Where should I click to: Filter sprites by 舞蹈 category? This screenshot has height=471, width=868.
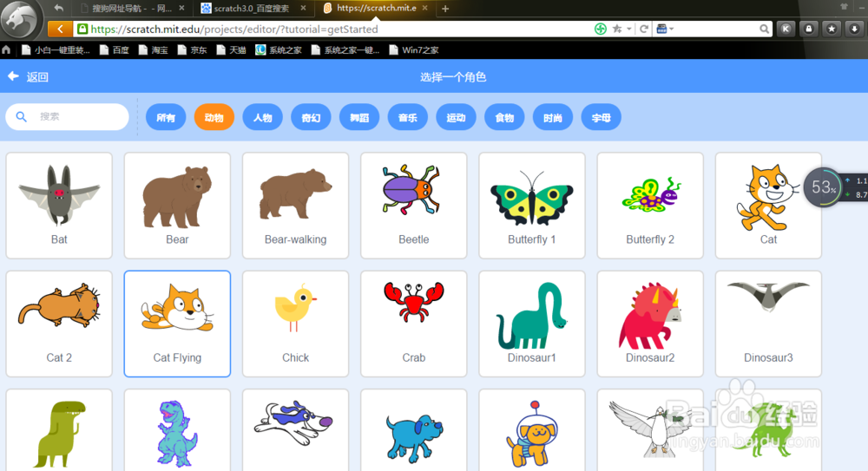point(359,117)
